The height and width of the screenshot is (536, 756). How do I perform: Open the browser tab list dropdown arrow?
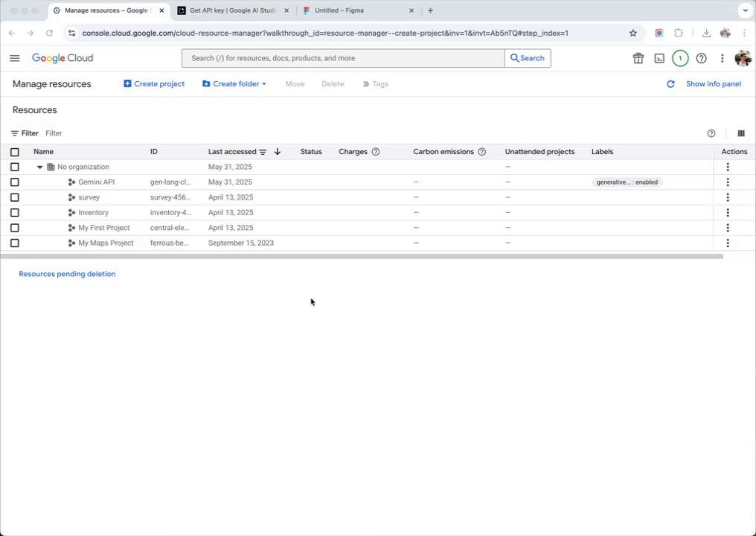[745, 10]
